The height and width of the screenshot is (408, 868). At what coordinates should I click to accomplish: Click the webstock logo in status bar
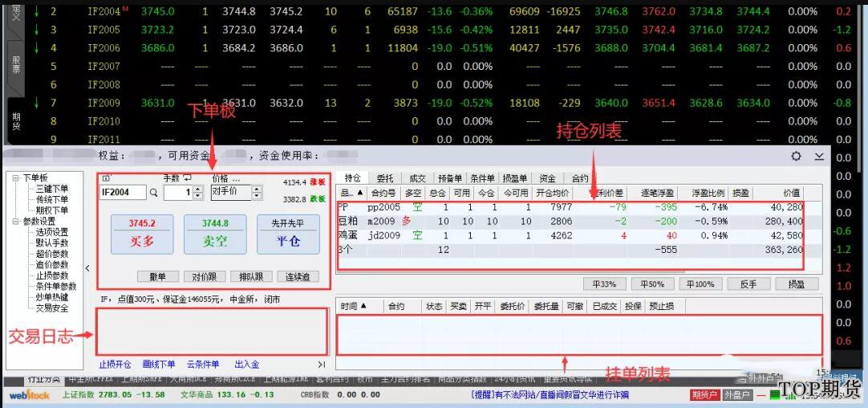coord(29,394)
